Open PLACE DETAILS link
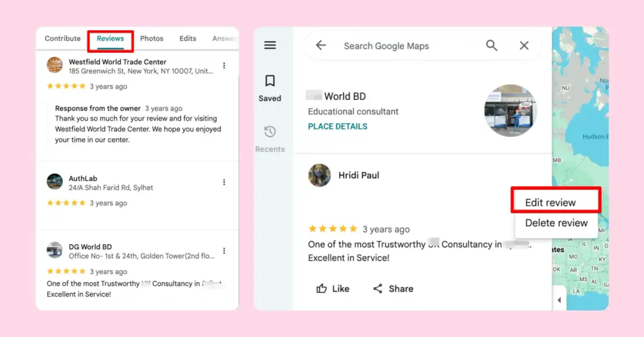644x337 pixels. [338, 126]
